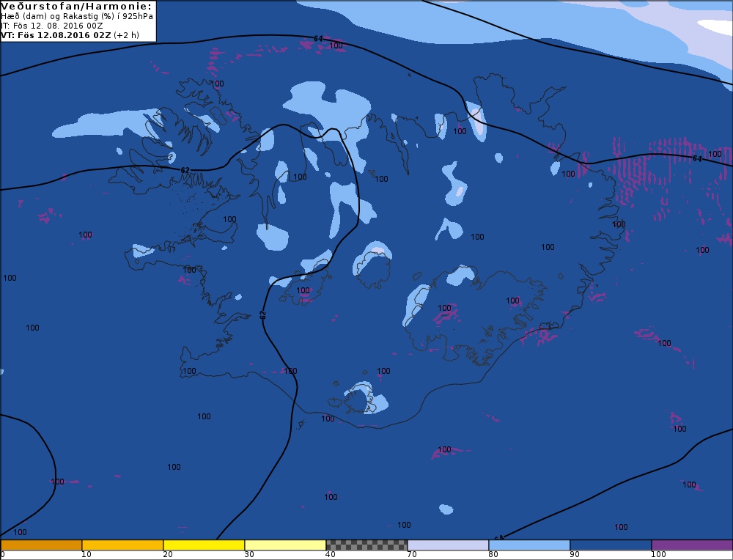Select the light orange 10–20 legend swatch
Viewport: 733px width, 560px height.
coord(122,545)
